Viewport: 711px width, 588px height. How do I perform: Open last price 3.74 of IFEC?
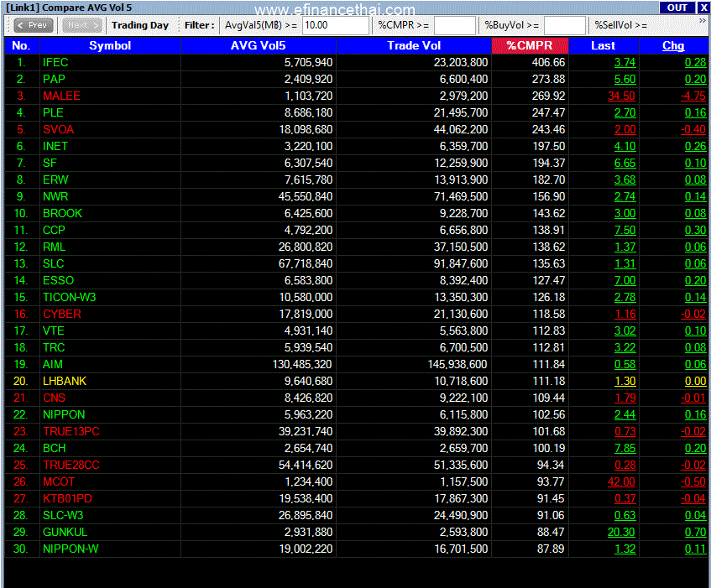[x=625, y=63]
